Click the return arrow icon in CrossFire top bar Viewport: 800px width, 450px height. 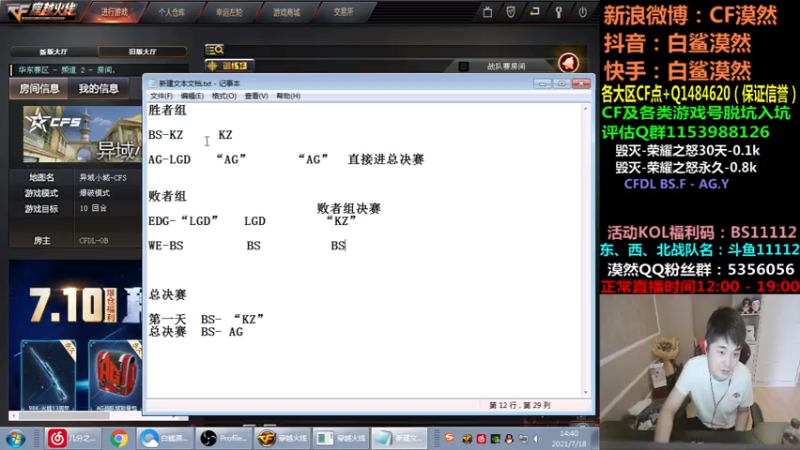pyautogui.click(x=534, y=12)
